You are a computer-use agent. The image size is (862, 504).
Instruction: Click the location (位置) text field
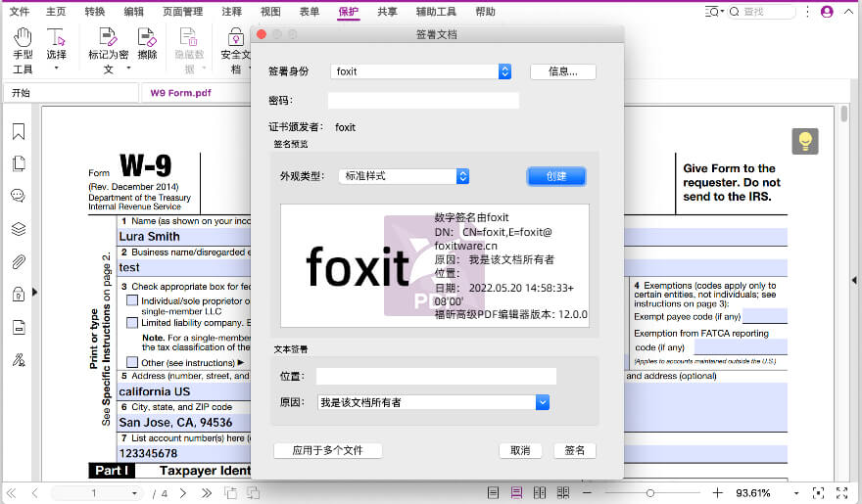(436, 376)
